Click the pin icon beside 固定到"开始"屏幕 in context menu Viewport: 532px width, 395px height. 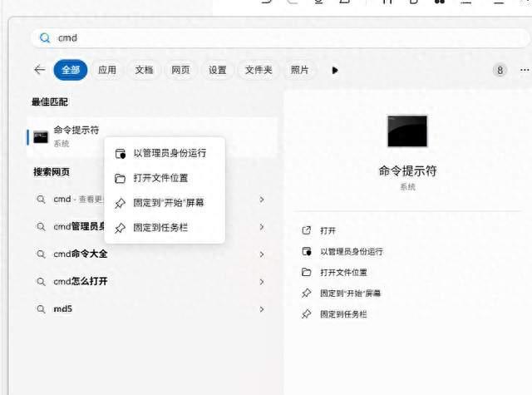[120, 203]
